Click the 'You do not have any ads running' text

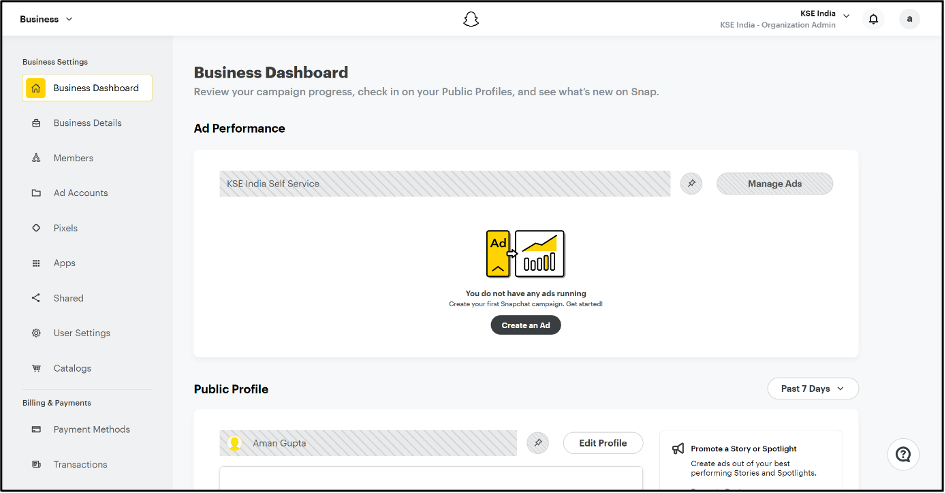(x=526, y=294)
